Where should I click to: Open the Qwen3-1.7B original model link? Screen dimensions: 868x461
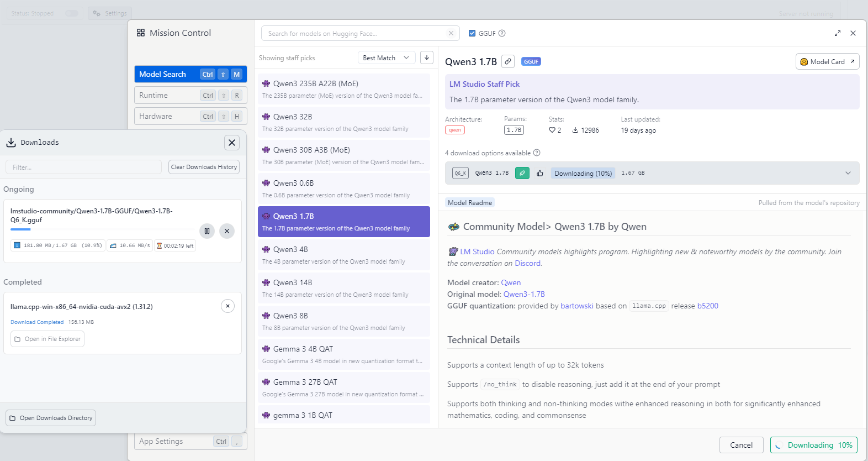[x=524, y=294]
